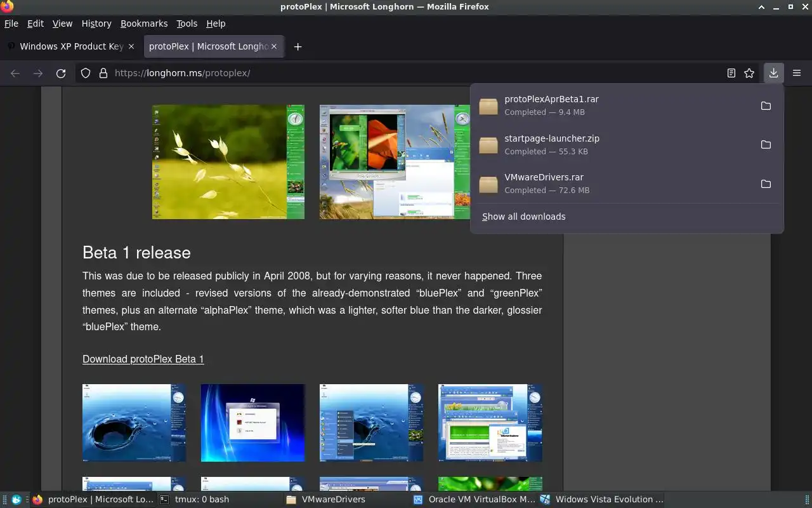Image resolution: width=812 pixels, height=508 pixels.
Task: Click the Firefox logo in the title bar
Action: (x=6, y=6)
